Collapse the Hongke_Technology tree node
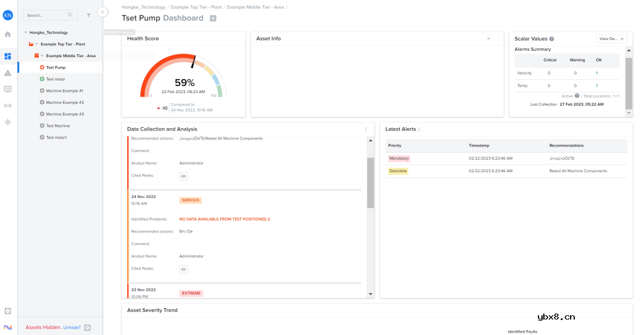644x335 pixels. [26, 33]
